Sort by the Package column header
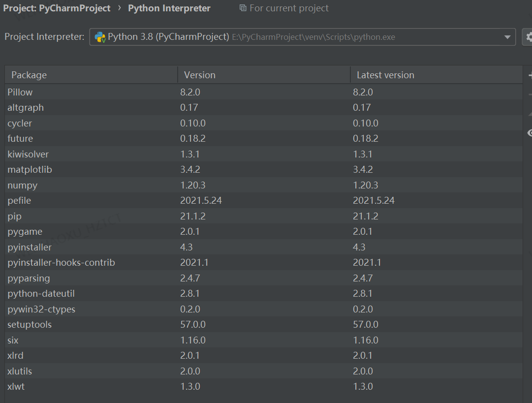Viewport: 532px width, 403px height. point(91,75)
